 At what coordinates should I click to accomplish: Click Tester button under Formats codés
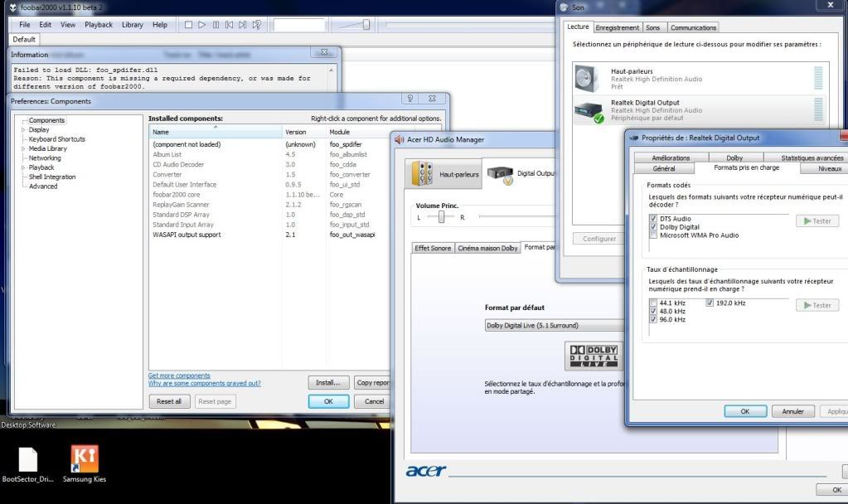tap(817, 221)
